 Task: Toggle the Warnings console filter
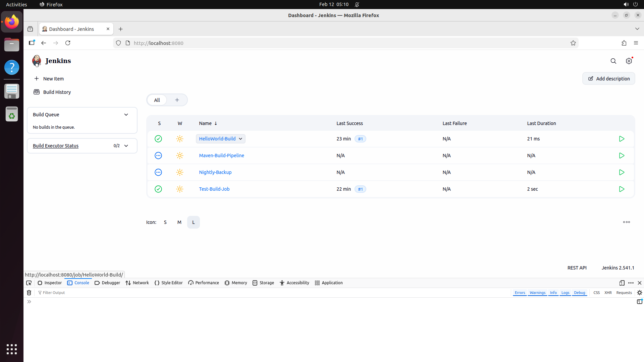point(537,293)
